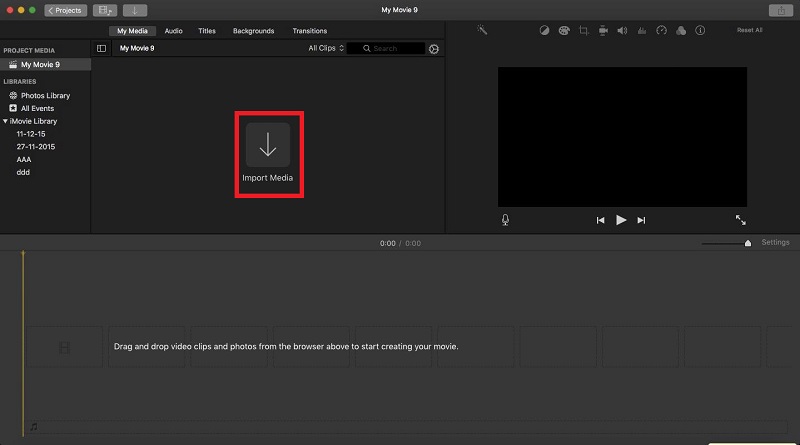The height and width of the screenshot is (445, 800).
Task: Click the filmstrip placeholder in the timeline
Action: tap(64, 348)
